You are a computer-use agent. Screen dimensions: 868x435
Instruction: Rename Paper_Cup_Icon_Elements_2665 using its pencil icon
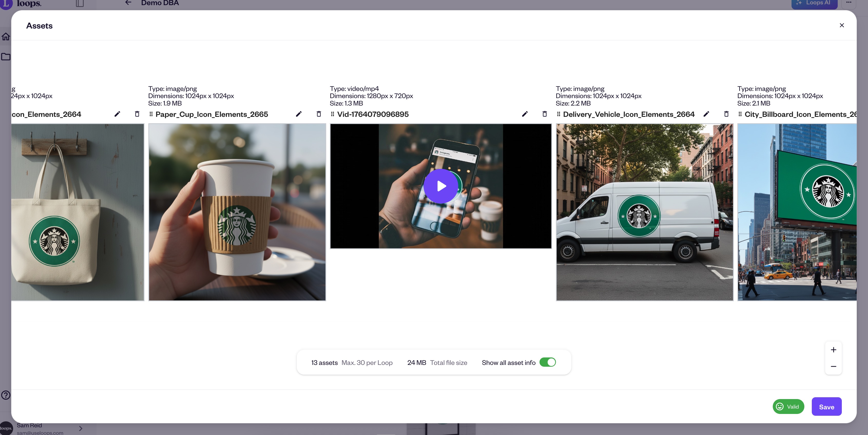(x=298, y=114)
